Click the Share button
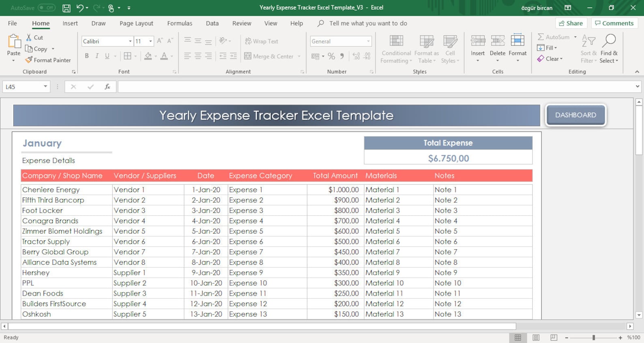 coord(571,23)
